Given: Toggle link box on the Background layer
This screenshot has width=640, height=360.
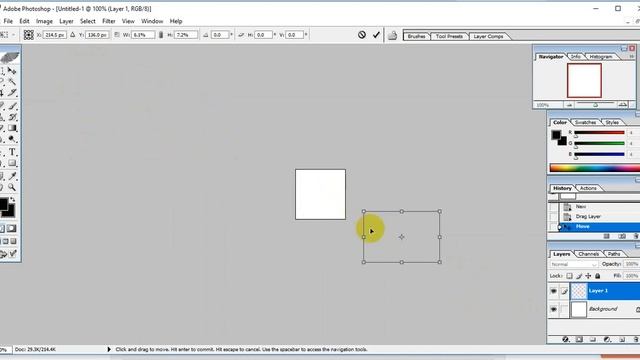Looking at the screenshot, I should tap(564, 309).
